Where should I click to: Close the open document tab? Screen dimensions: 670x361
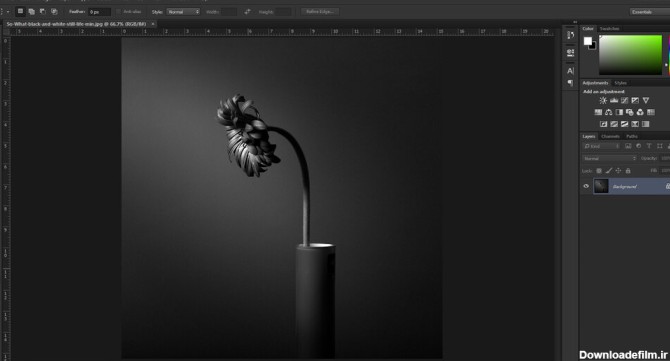(x=153, y=24)
